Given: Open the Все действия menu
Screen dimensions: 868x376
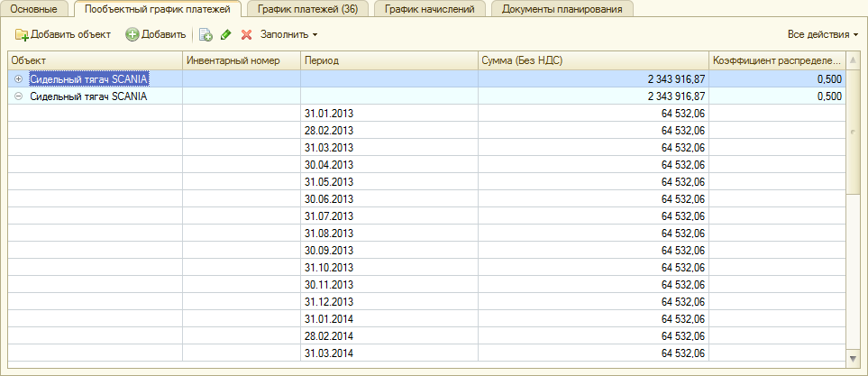Looking at the screenshot, I should (x=822, y=34).
